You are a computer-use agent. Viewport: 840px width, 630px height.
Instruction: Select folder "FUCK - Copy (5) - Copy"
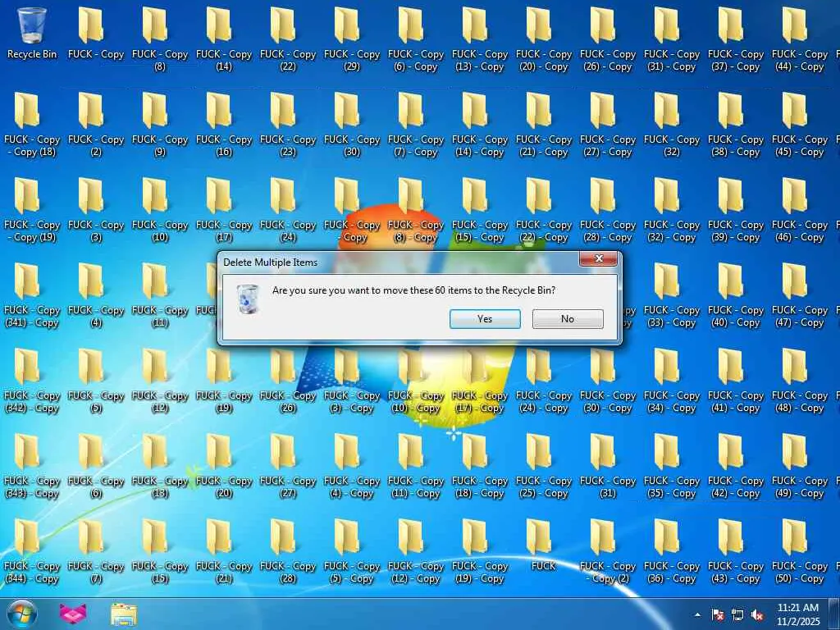click(x=351, y=550)
